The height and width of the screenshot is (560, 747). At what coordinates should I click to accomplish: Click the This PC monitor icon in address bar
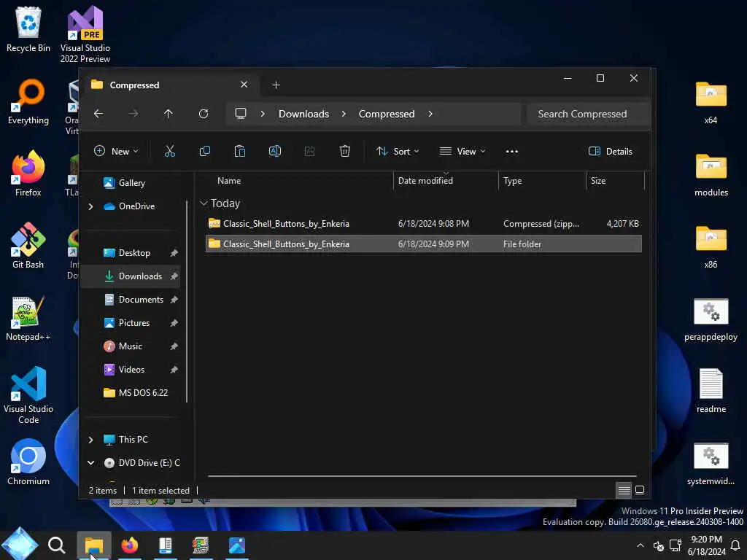pos(241,114)
